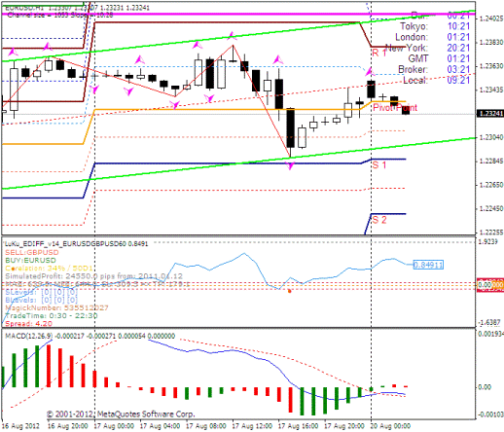Screen dimensions: 504x432
Task: Click the highlighted current price label 1.23241
Action: [x=489, y=114]
